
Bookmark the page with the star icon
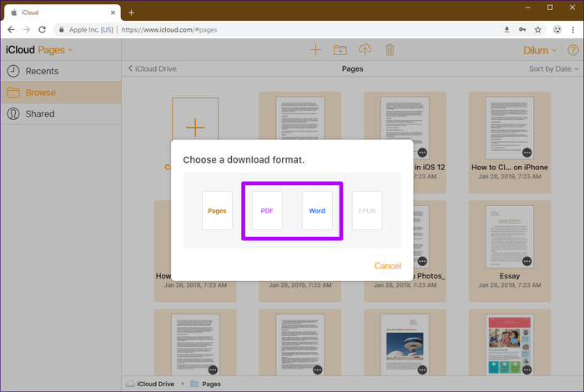(x=538, y=30)
